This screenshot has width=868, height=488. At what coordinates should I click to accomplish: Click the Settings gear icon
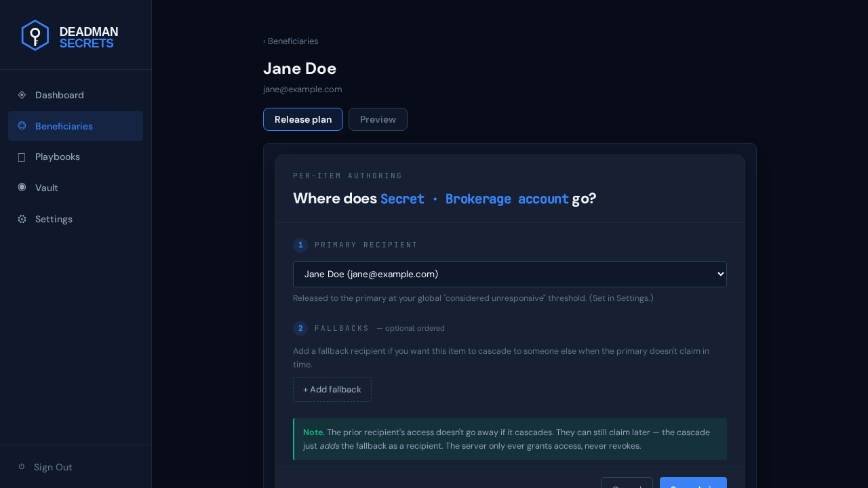pos(22,219)
